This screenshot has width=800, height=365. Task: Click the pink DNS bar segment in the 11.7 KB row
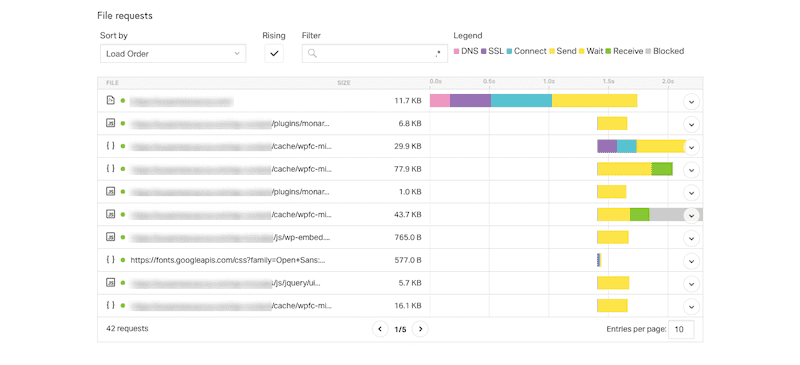[x=440, y=101]
